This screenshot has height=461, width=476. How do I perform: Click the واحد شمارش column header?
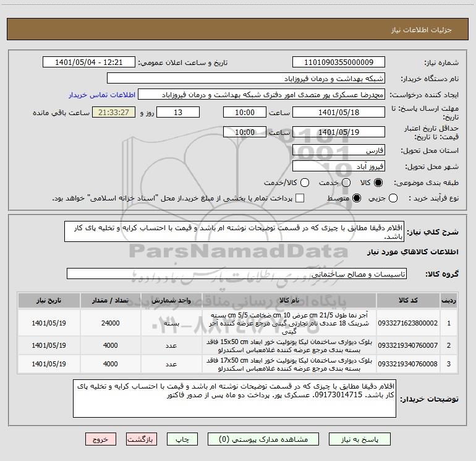pyautogui.click(x=171, y=300)
